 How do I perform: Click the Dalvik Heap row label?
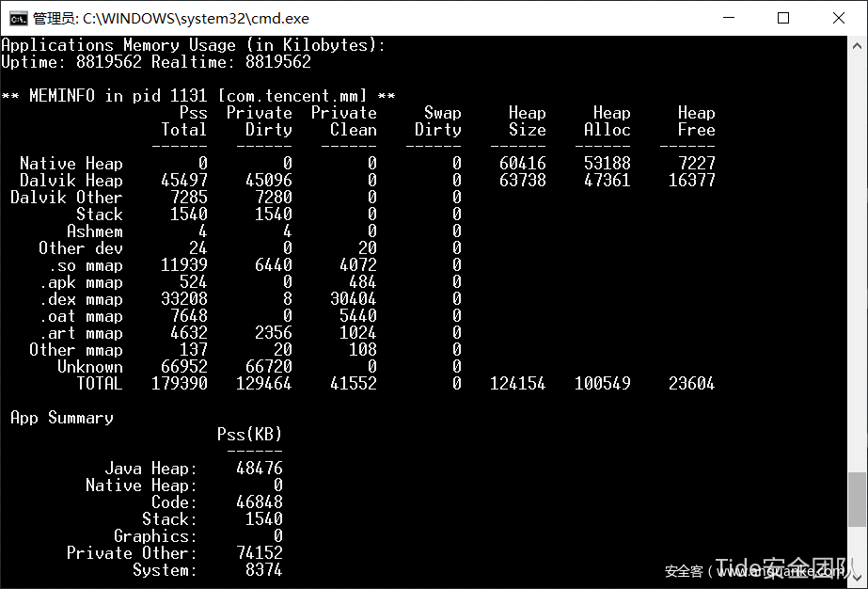pyautogui.click(x=71, y=181)
